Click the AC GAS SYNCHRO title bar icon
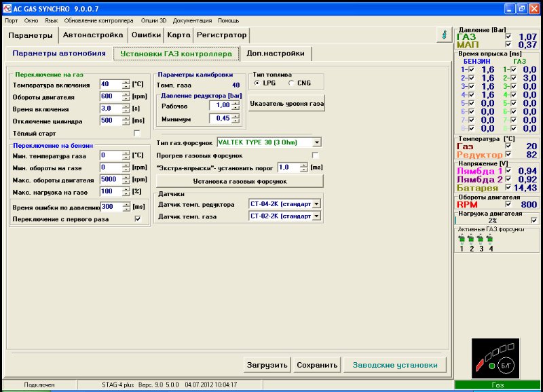Viewport: 543px width, 392px height. (7, 7)
